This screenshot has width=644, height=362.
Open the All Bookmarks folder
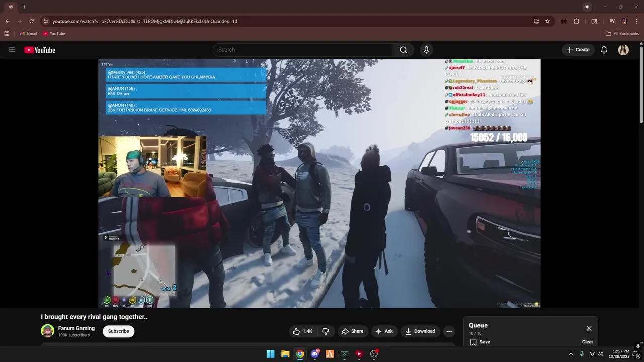click(622, 34)
